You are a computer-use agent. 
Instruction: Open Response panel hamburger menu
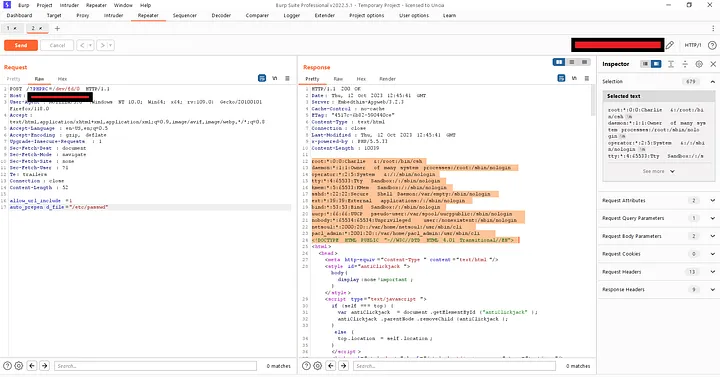coord(586,79)
